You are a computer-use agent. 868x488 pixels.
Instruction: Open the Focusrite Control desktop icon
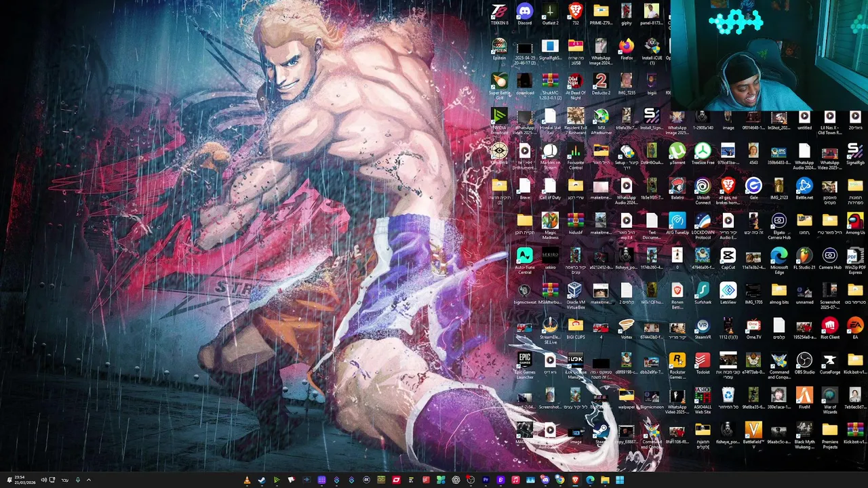pyautogui.click(x=575, y=157)
